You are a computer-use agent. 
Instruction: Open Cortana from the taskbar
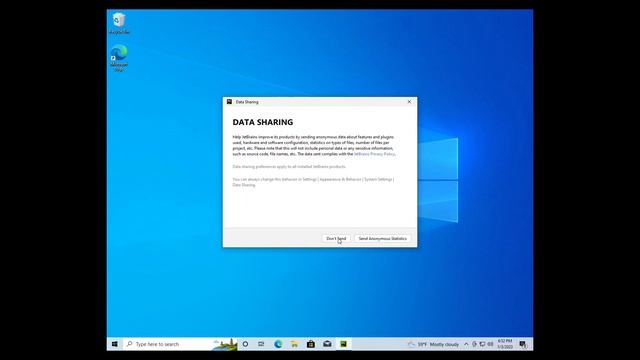[x=245, y=344]
